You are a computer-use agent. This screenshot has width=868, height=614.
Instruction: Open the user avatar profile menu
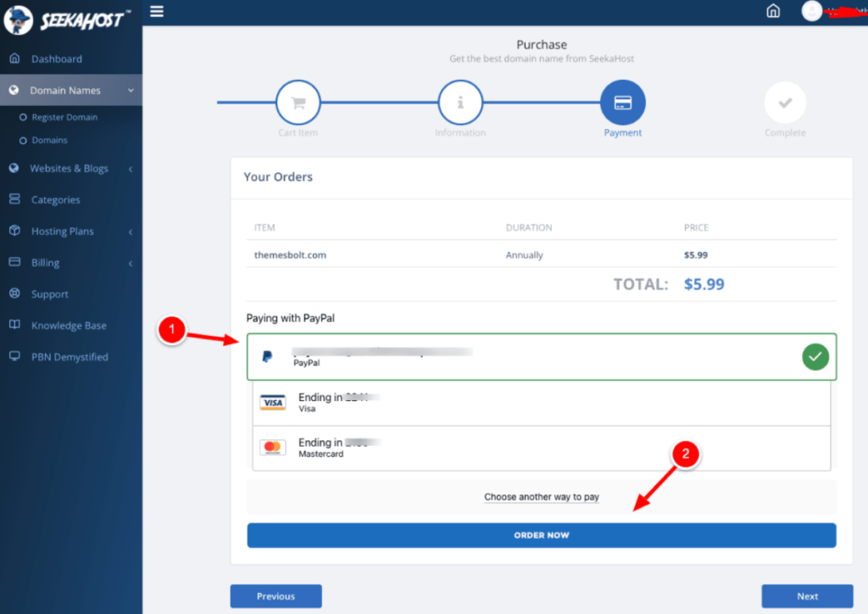point(811,11)
